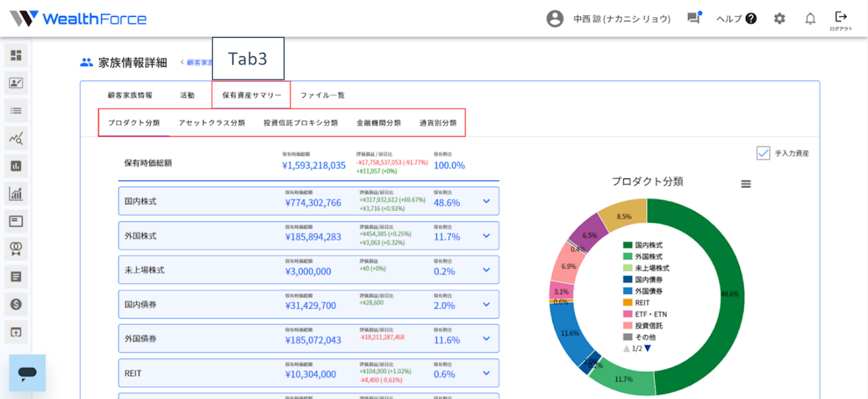Expand the 国内債券 row chevron
The width and height of the screenshot is (868, 399).
487,304
